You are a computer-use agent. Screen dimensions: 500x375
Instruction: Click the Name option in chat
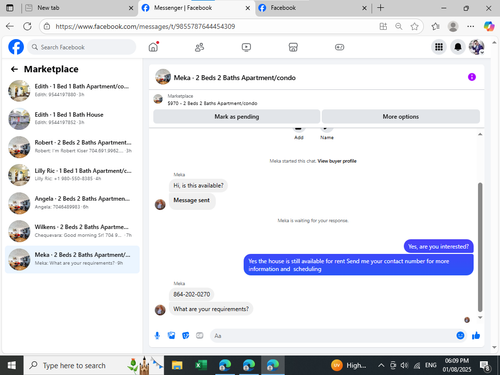[327, 133]
